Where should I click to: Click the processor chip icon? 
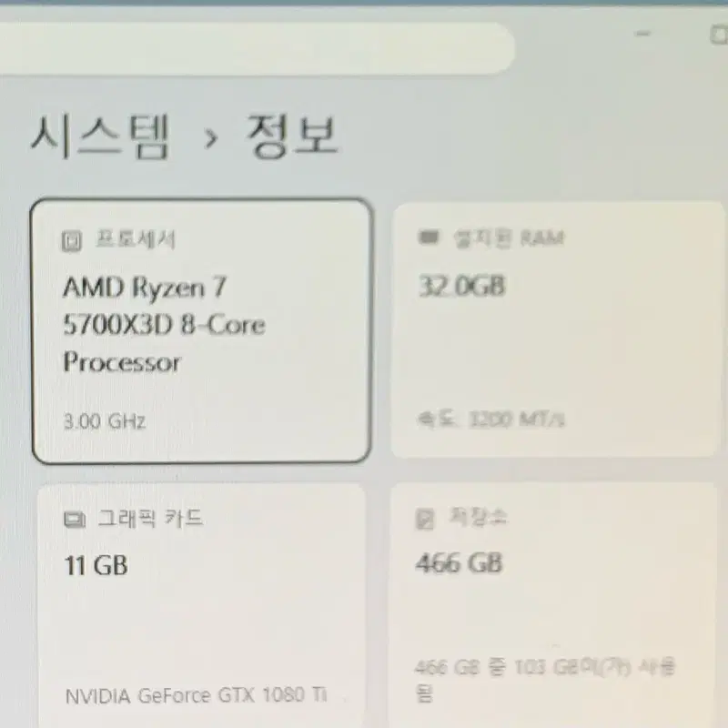click(x=72, y=241)
